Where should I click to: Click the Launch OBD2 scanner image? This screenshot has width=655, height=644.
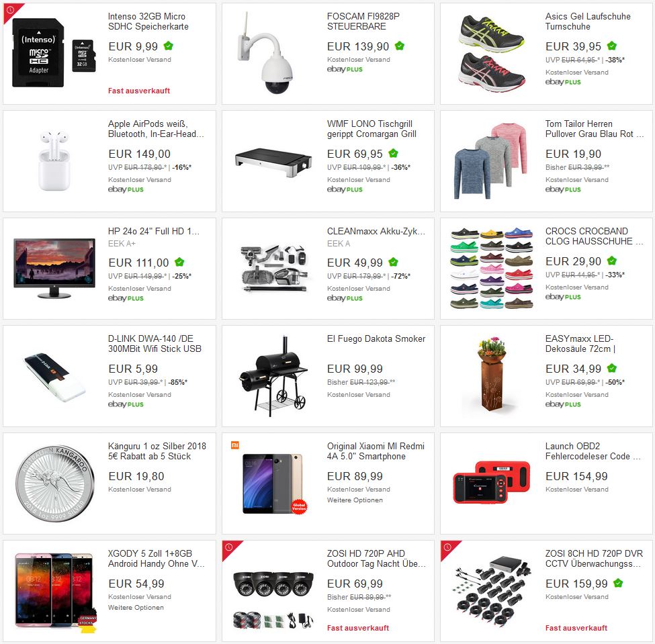pos(491,482)
